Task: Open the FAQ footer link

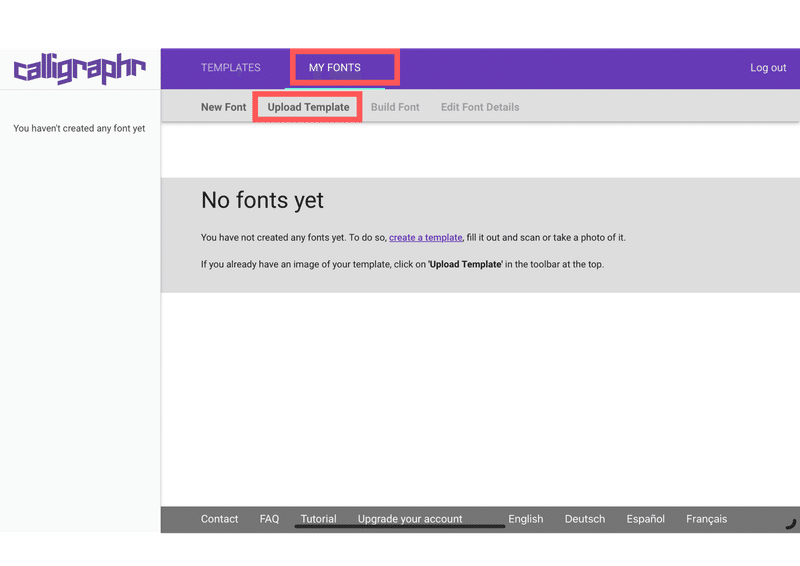Action: [269, 519]
